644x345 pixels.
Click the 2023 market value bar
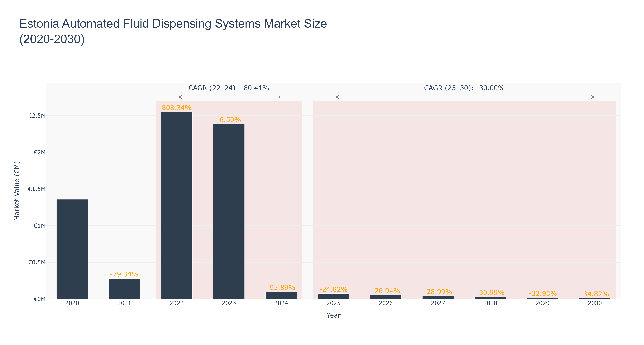tap(229, 211)
